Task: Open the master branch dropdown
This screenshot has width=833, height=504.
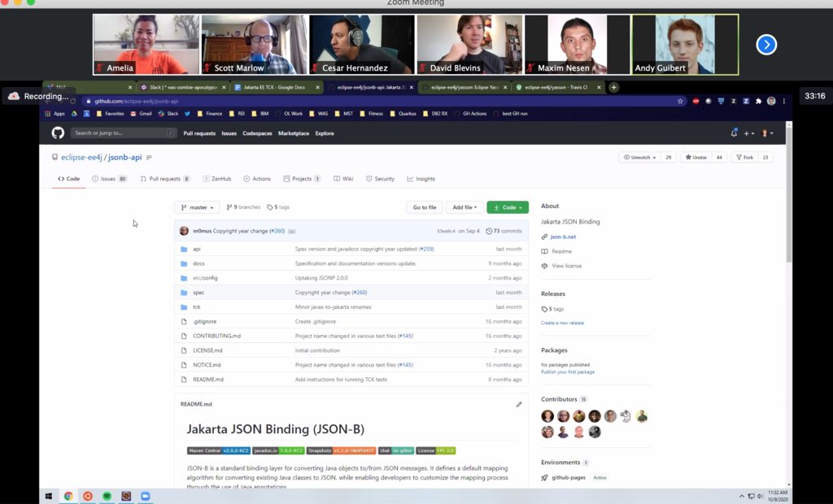Action: 197,207
